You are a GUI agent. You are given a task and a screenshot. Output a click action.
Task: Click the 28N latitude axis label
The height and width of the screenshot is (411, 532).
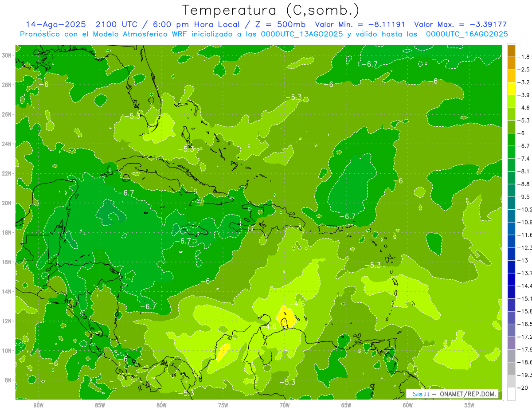(7, 85)
